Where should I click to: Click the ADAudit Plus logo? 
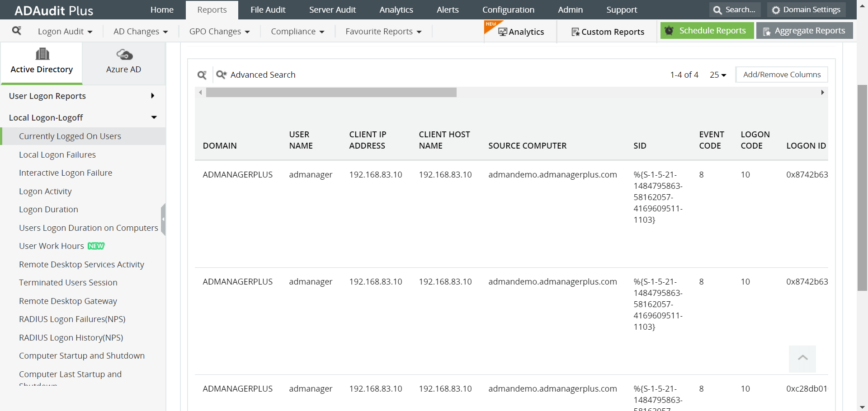[x=54, y=10]
